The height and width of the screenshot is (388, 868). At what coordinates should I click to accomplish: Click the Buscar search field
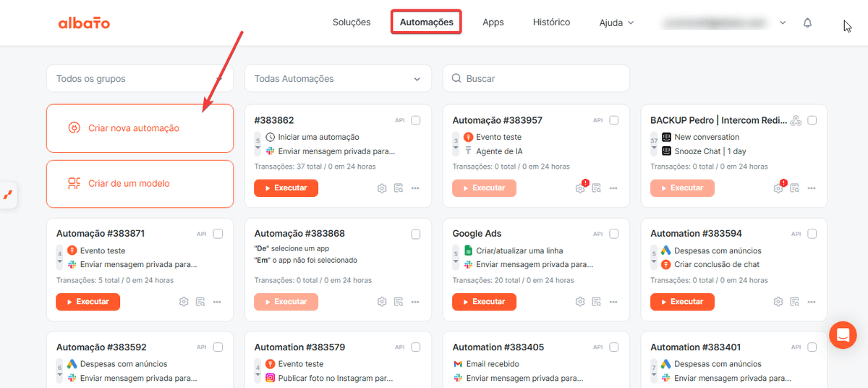536,79
